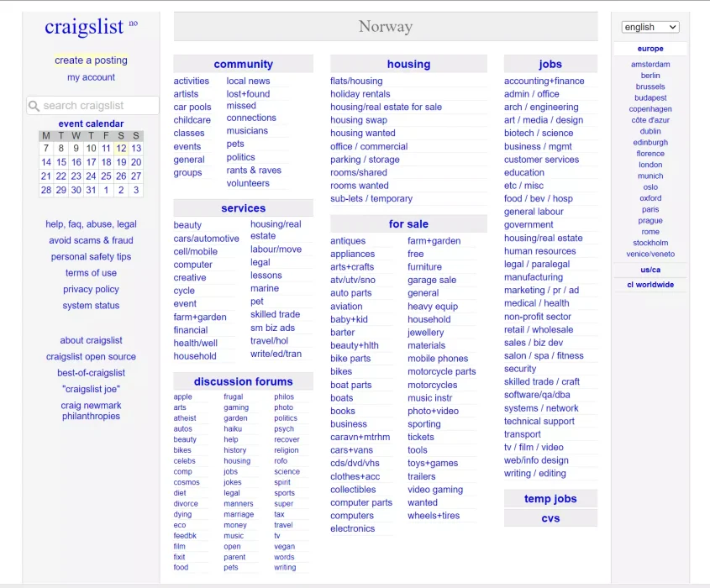The height and width of the screenshot is (588, 710).
Task: Open about craigslist link
Action: tap(91, 340)
